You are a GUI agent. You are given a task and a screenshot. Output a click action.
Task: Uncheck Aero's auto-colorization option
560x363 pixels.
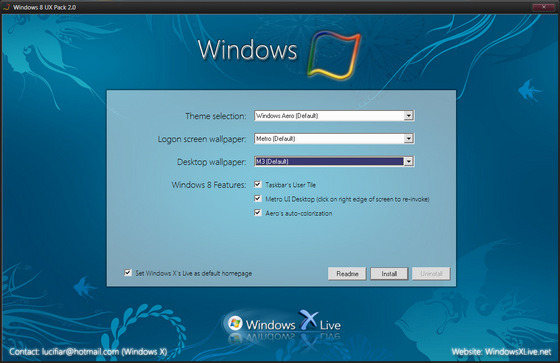pos(258,213)
